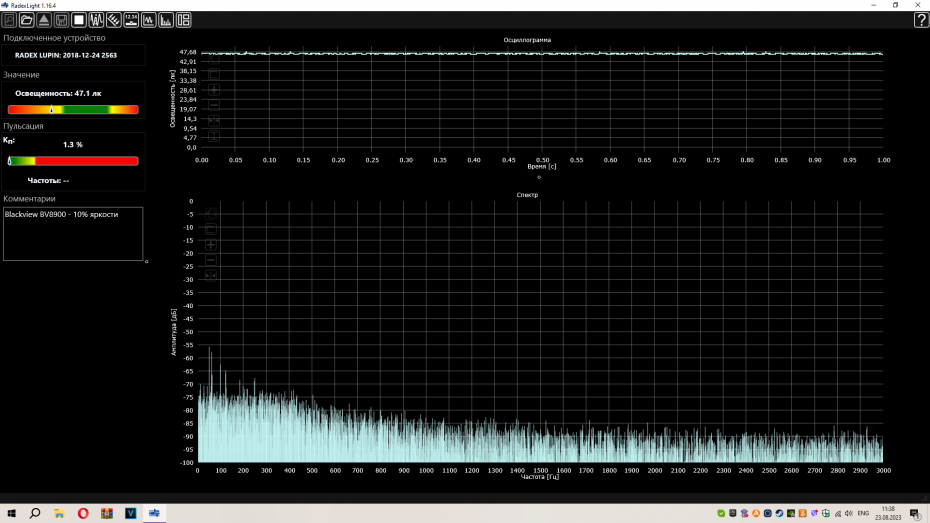Click the layout panels icon in toolbar
Screen dimensions: 930x523
pos(184,20)
